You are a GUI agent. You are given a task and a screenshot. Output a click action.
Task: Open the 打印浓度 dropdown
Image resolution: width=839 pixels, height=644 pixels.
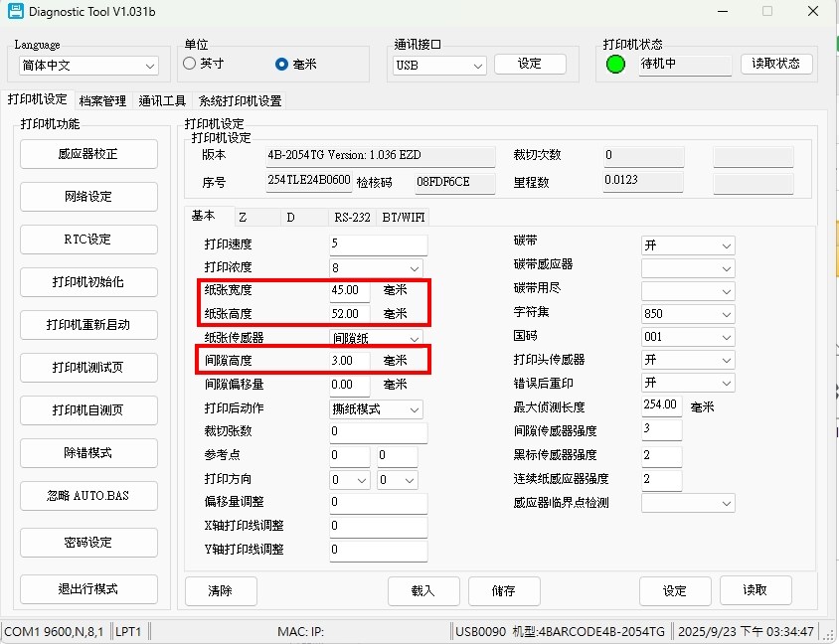[377, 268]
